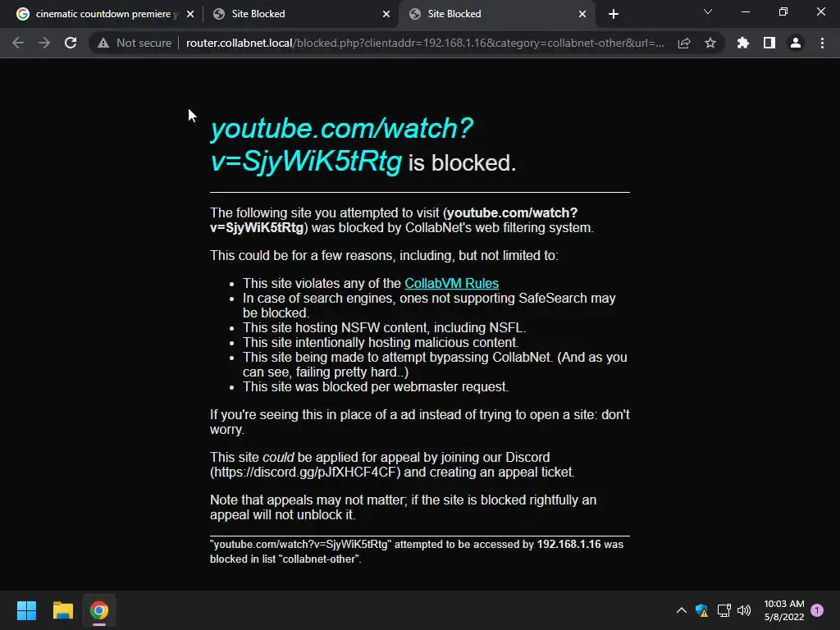Bookmark this page with the star icon
Viewport: 840px width, 630px height.
(710, 43)
